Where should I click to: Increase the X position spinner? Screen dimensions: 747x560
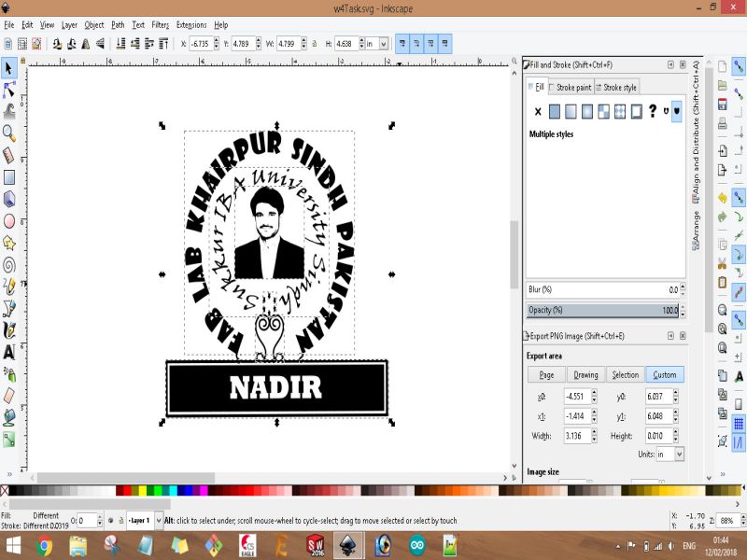(217, 40)
